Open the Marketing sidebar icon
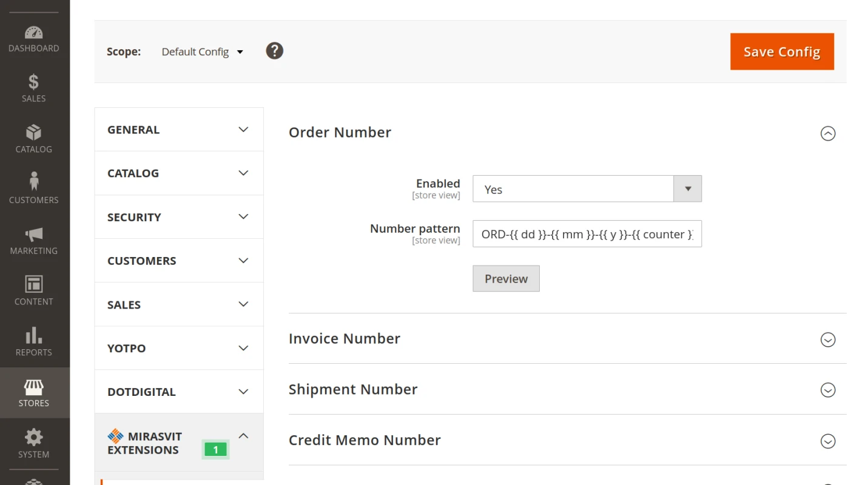Screen dimensions: 868x485 point(33,240)
